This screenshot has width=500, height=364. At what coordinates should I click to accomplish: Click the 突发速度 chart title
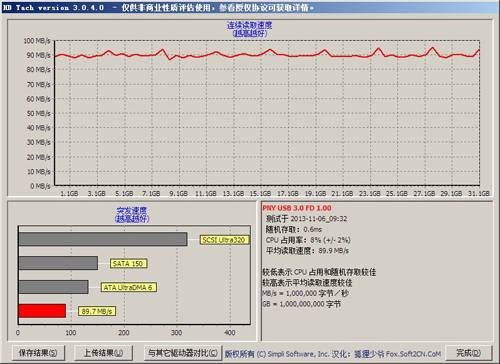[x=132, y=211]
